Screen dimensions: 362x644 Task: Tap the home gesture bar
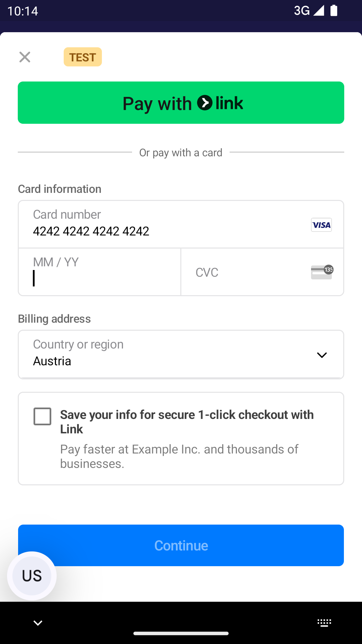pos(181,633)
